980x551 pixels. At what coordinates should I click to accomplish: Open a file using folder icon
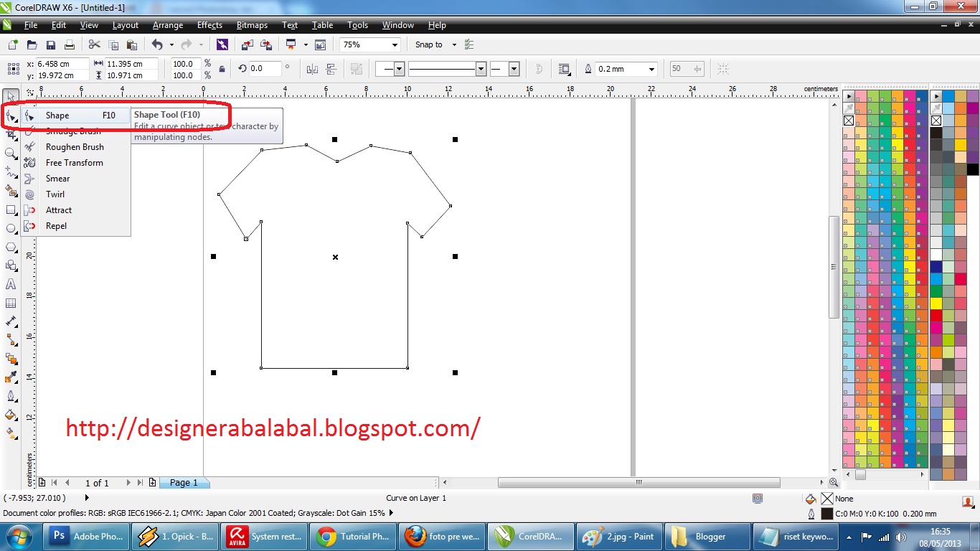click(x=32, y=44)
